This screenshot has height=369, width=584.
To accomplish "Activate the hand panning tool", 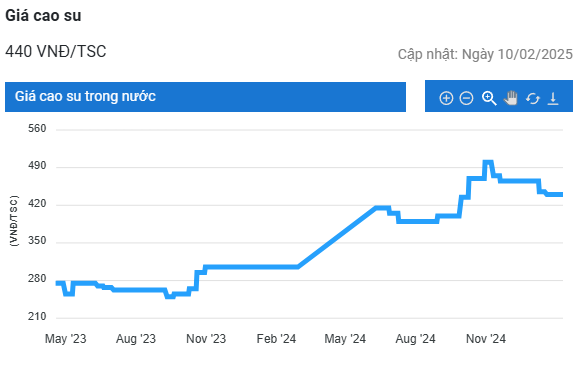I will tap(511, 98).
